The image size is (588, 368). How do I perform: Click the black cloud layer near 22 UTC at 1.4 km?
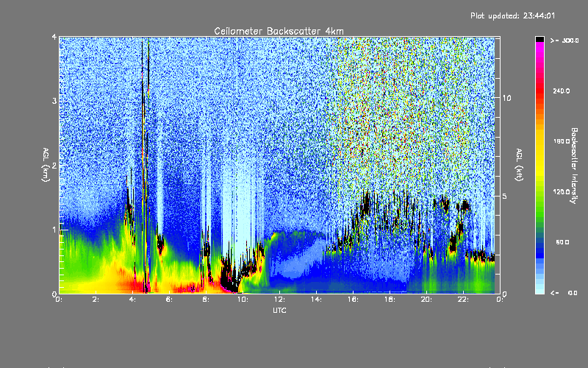pyautogui.click(x=465, y=205)
